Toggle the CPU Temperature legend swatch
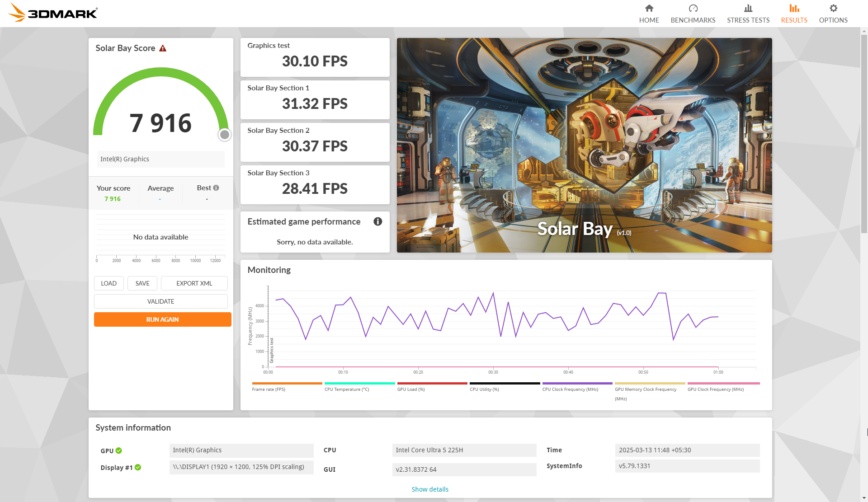Image resolution: width=868 pixels, height=502 pixels. click(360, 384)
